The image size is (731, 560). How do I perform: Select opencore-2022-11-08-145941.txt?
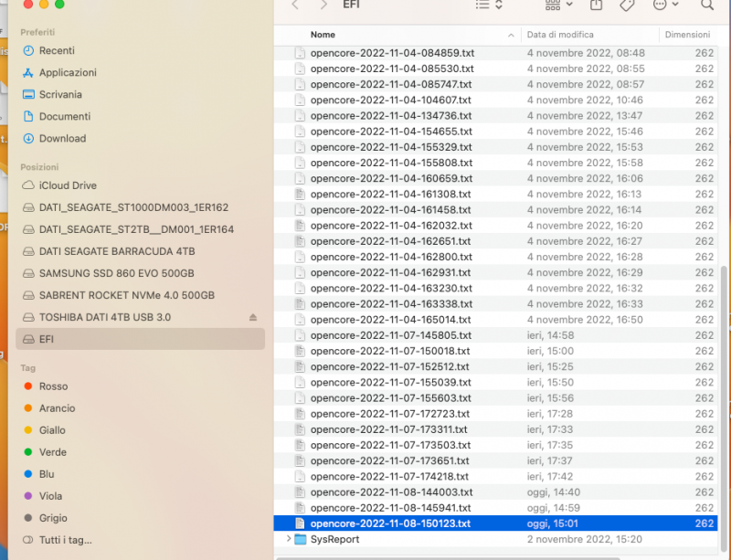pyautogui.click(x=495, y=508)
